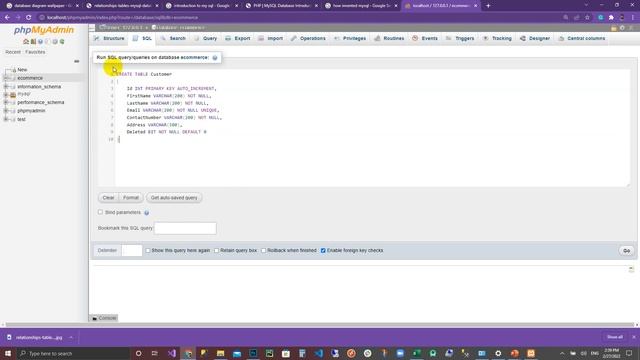
Task: Expand phpmyadmin database node
Action: (x=6, y=111)
